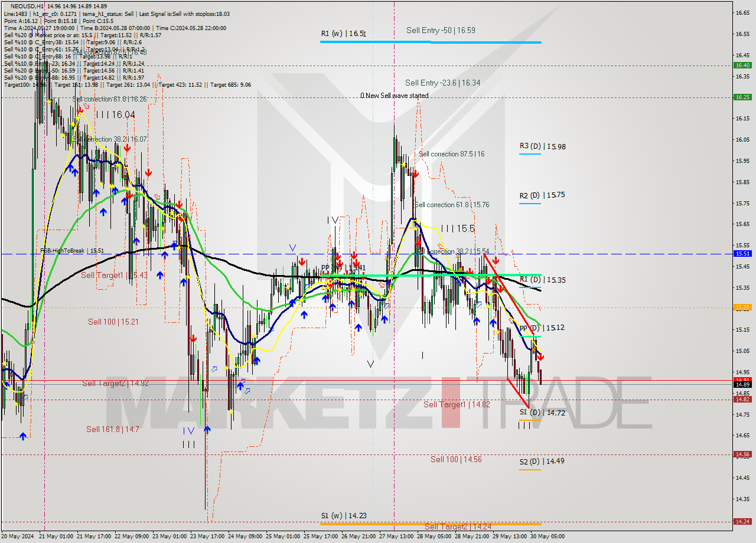Click the 'S2 (D) | 14.49' support label

542,461
